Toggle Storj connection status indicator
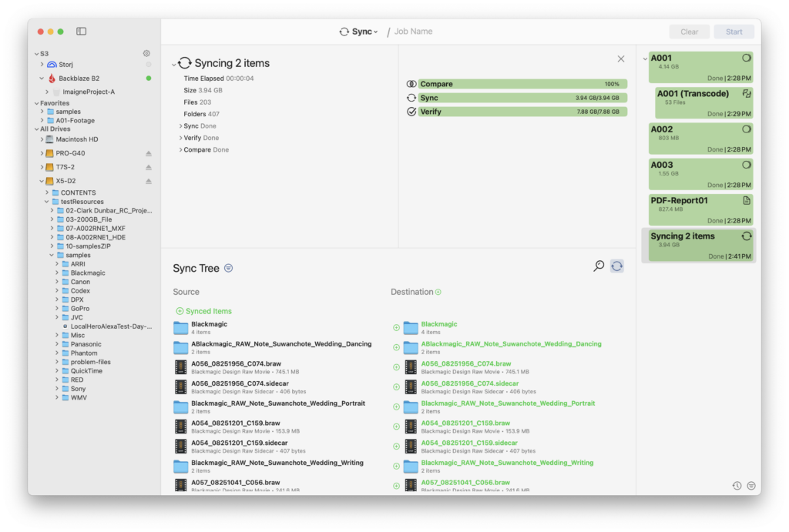Viewport: 789px width, 532px height. tap(149, 65)
